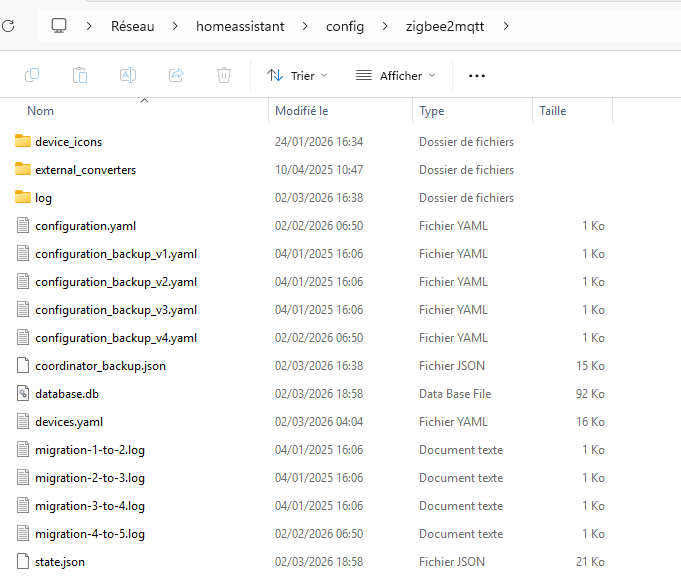Open the three-dots more options menu
The width and height of the screenshot is (681, 588).
[x=477, y=75]
